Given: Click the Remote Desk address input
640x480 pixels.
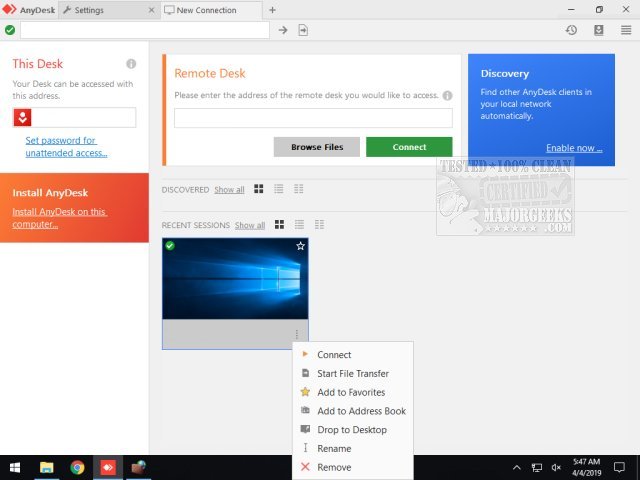Looking at the screenshot, I should pos(313,118).
